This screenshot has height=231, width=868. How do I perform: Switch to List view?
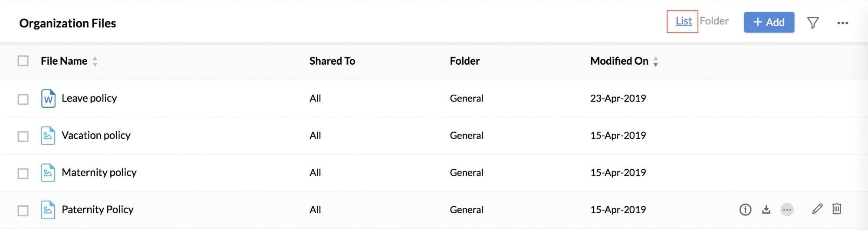[684, 21]
